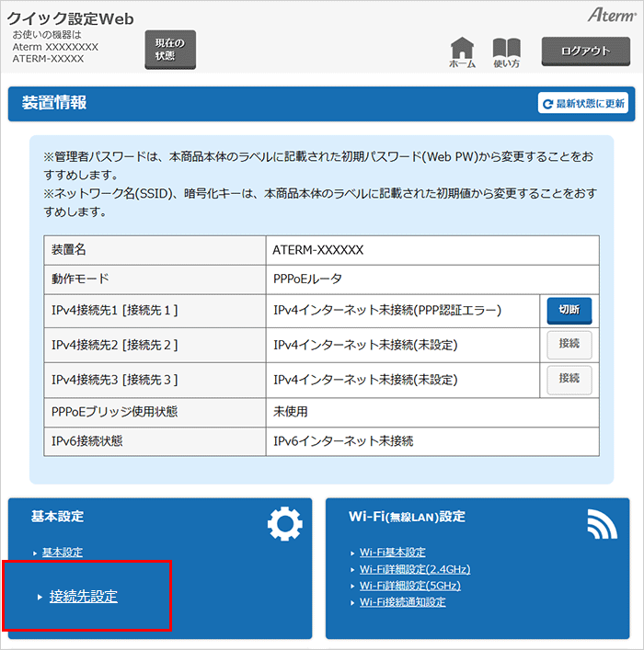
Task: Click the ATERM-XXXXXX device name value
Action: coord(318,250)
